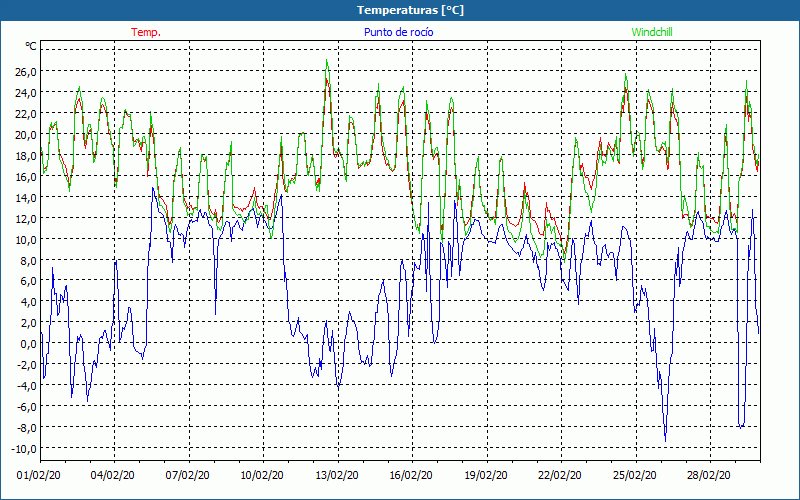Image resolution: width=800 pixels, height=500 pixels.
Task: Click the 16/02/20 date label
Action: (x=411, y=476)
